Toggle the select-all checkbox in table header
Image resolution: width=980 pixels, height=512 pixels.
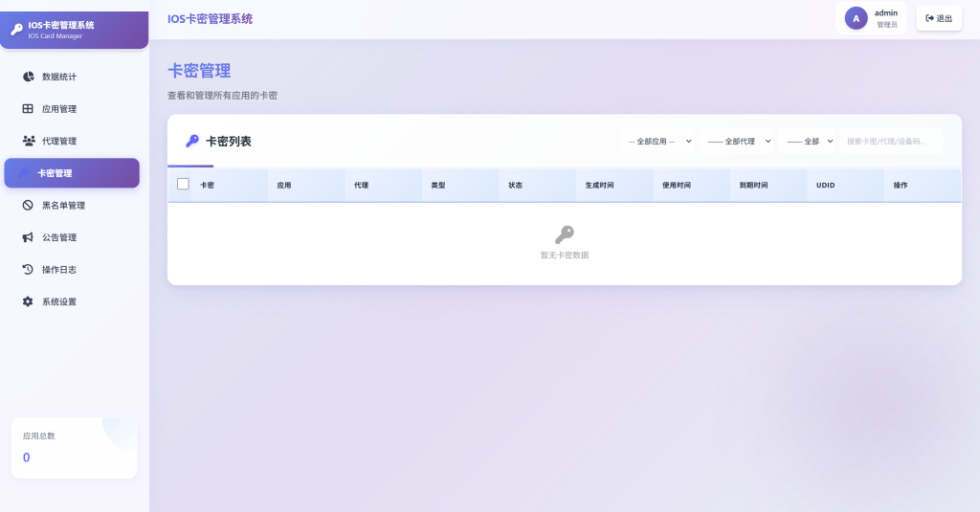(183, 184)
